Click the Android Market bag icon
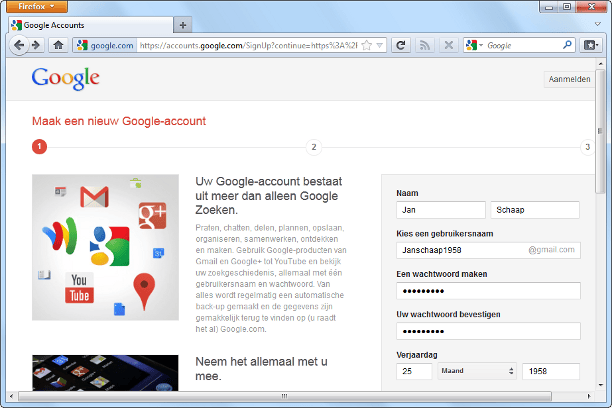The width and height of the screenshot is (612, 408). coord(136,183)
